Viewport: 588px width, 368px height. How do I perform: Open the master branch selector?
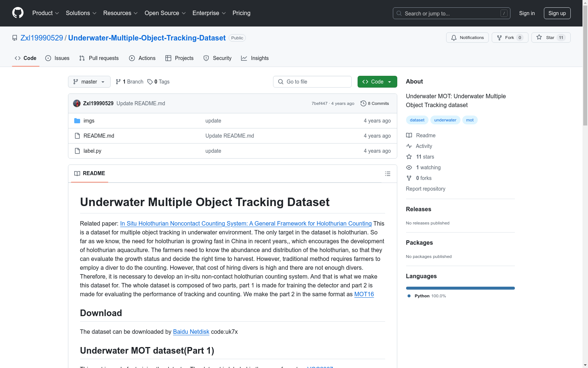(89, 82)
